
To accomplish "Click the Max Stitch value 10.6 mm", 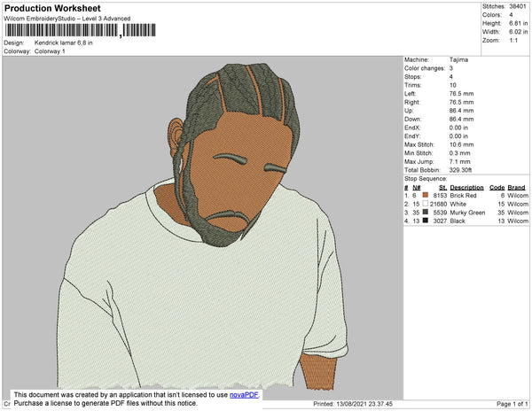I will click(x=461, y=144).
